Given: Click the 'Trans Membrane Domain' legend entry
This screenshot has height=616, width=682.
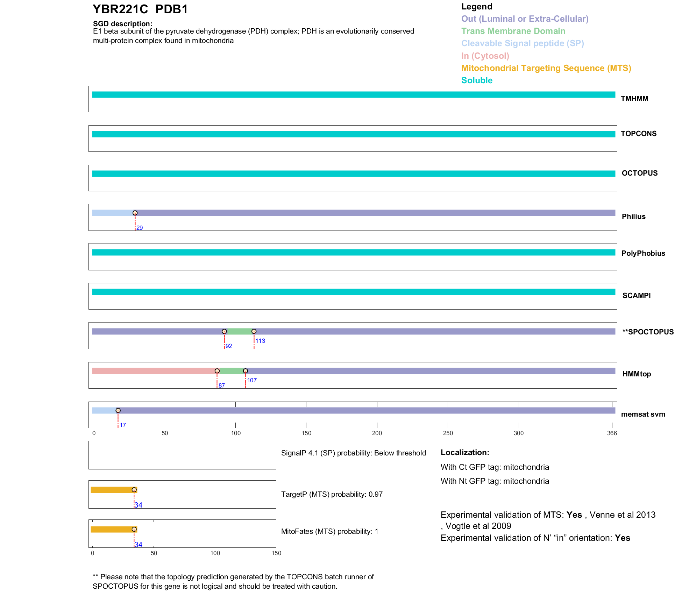Looking at the screenshot, I should [513, 31].
